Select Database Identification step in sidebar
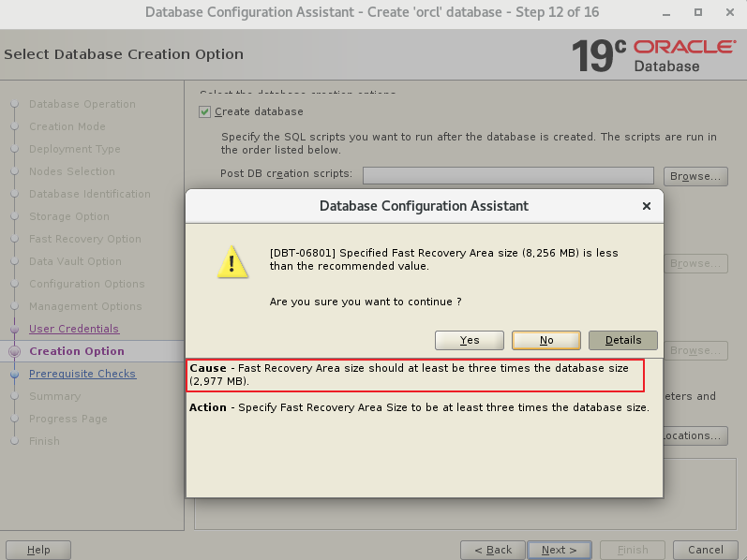Image resolution: width=747 pixels, height=560 pixels. point(90,194)
